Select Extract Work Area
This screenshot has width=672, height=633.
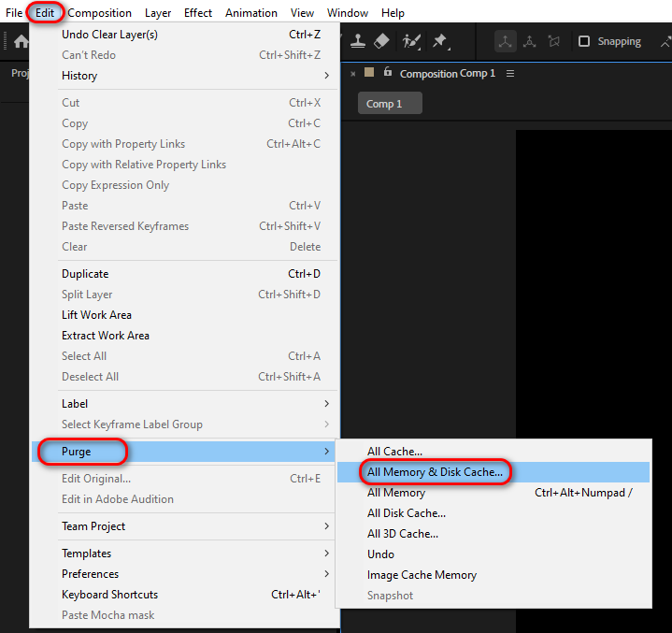tap(185, 336)
